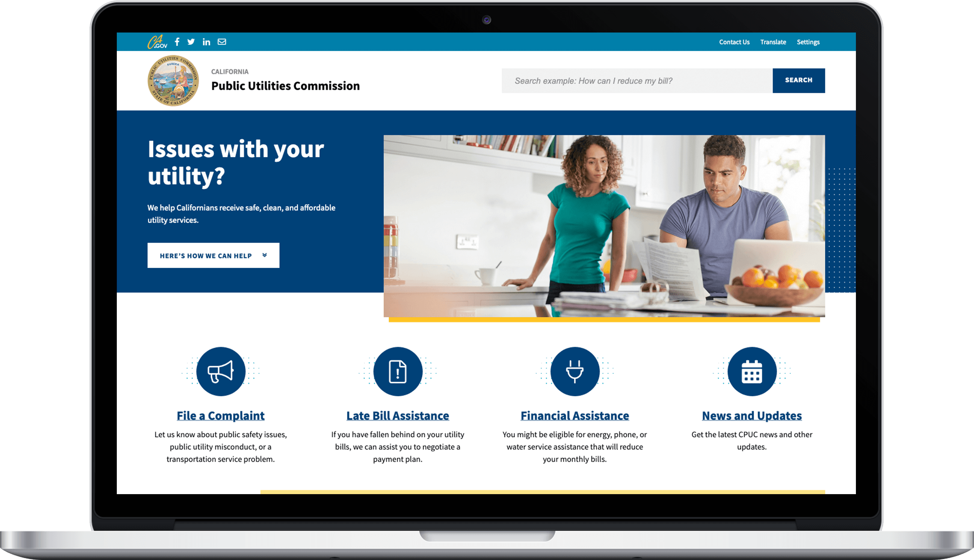Click the LinkedIn social media icon

(207, 41)
